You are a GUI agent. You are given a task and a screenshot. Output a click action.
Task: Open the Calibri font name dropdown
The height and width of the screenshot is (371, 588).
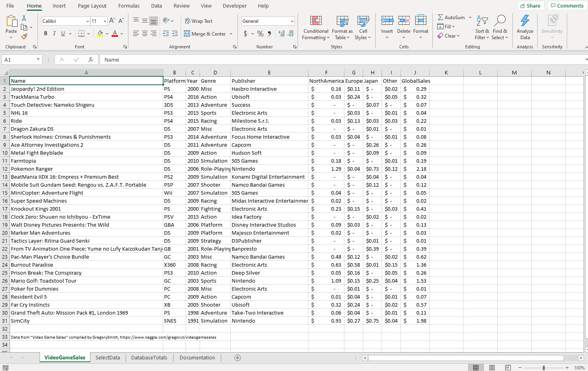[x=88, y=21]
